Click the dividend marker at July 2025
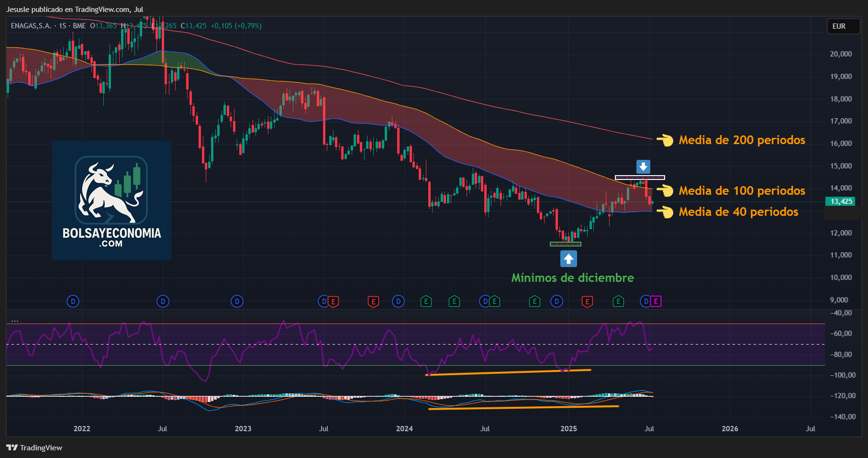The image size is (868, 458). 646,302
